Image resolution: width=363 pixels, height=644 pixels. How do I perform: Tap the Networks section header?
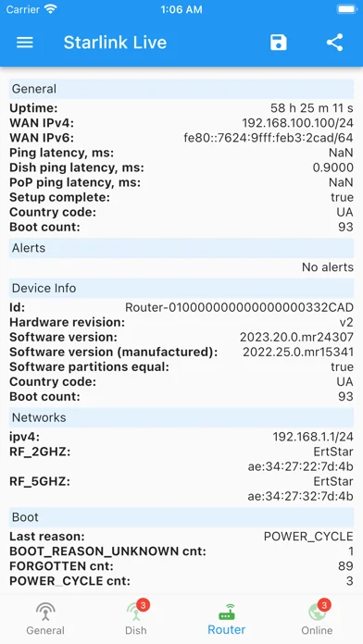pos(181,417)
